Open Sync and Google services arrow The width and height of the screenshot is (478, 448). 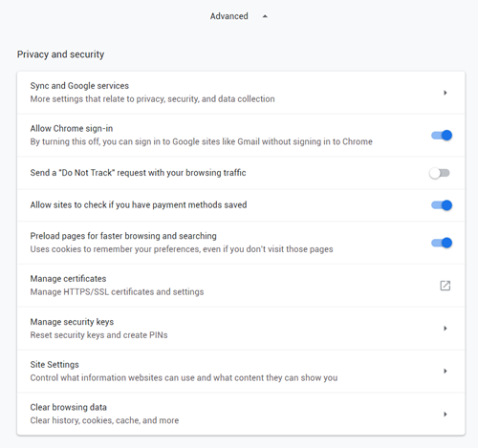tap(445, 93)
